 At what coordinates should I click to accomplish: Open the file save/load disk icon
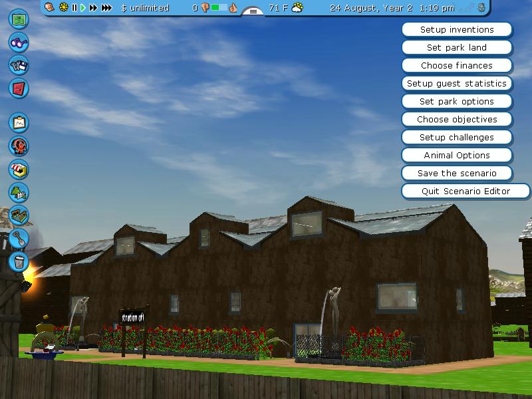point(19,65)
